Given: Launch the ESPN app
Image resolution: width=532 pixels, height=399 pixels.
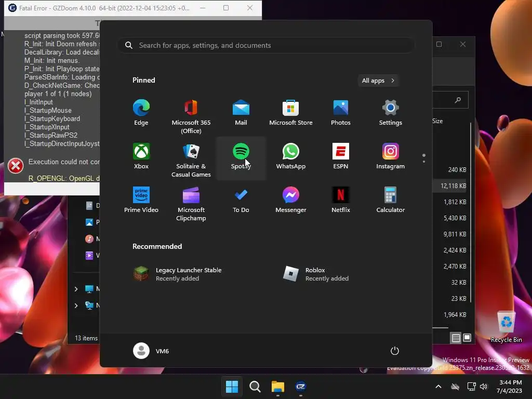Looking at the screenshot, I should pos(341,157).
